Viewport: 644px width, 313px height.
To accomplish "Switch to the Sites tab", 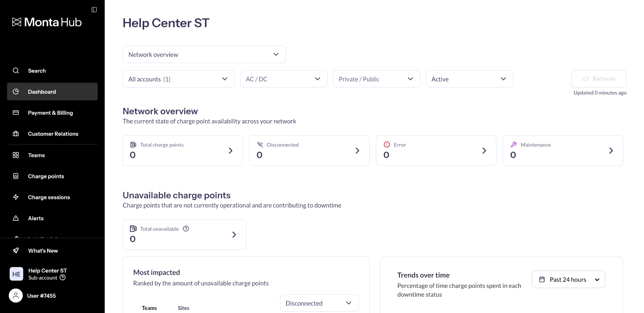I will 183,308.
